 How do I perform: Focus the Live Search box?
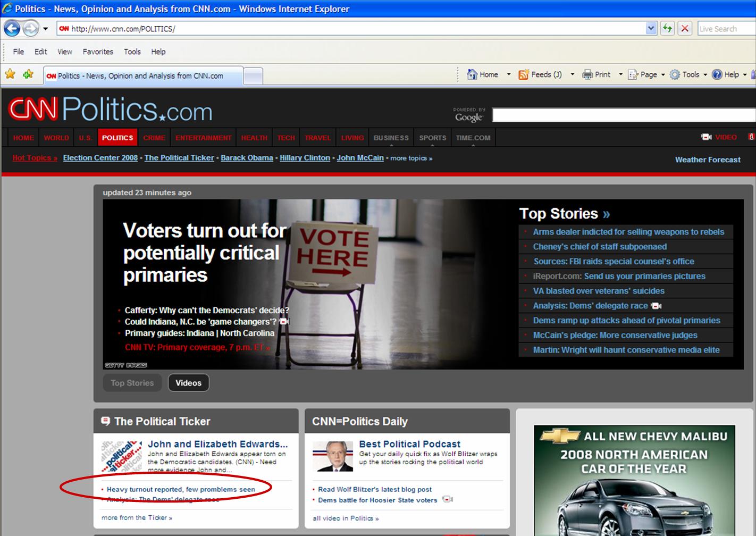click(726, 29)
